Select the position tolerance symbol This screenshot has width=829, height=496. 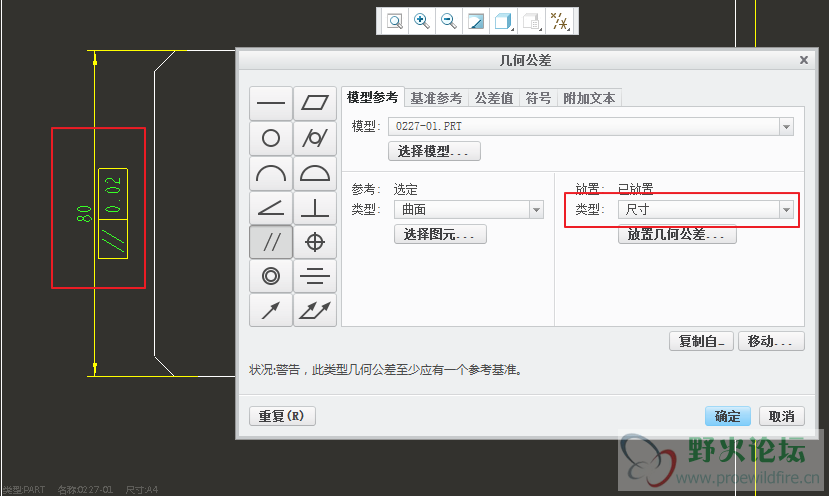[x=315, y=242]
